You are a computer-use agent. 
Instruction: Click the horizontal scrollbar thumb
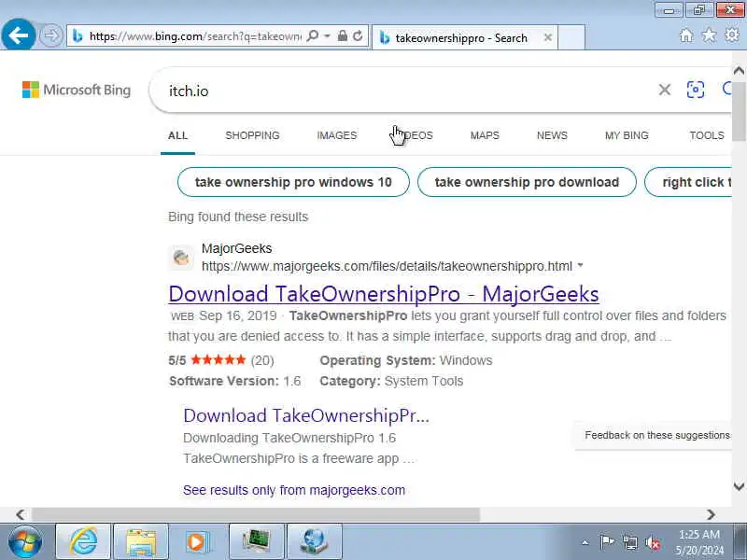pyautogui.click(x=255, y=514)
